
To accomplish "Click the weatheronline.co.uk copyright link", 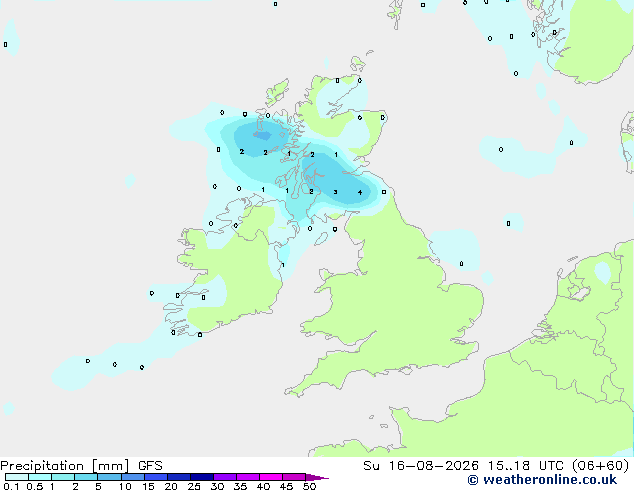I will pyautogui.click(x=542, y=480).
